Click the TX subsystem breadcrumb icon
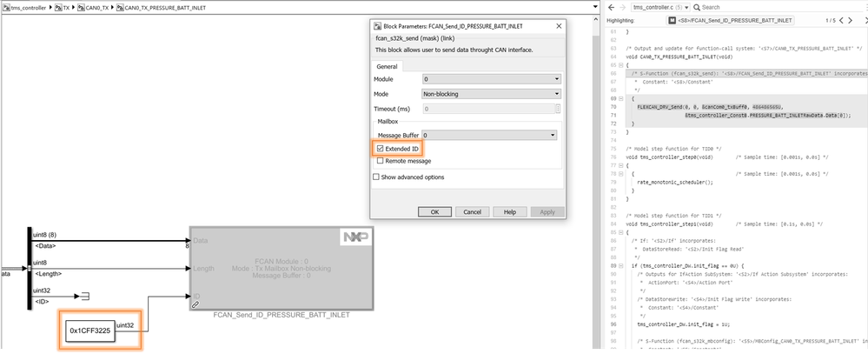The width and height of the screenshot is (868, 354). pyautogui.click(x=58, y=9)
